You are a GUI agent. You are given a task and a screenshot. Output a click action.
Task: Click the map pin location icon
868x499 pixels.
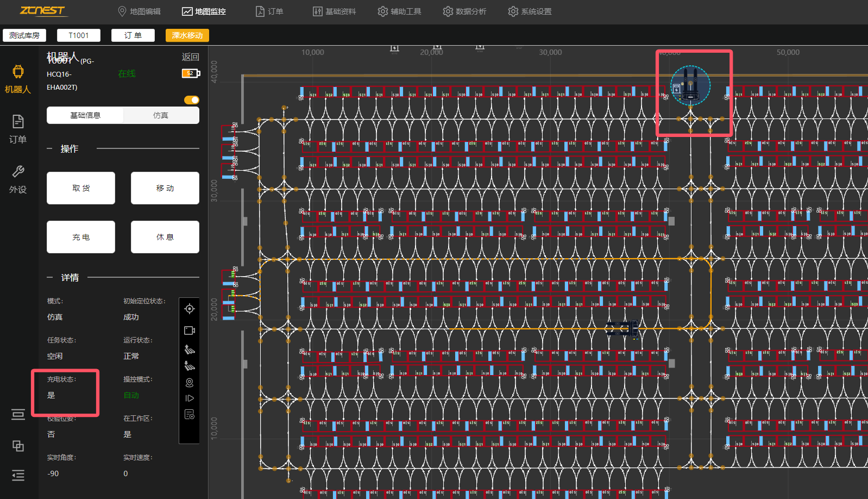[x=190, y=383]
